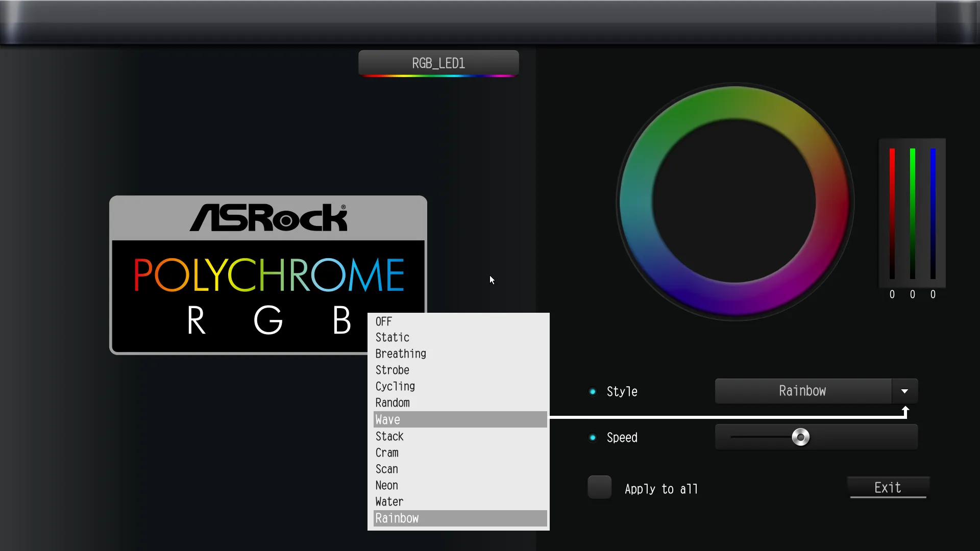Click the Speed slider knob
This screenshot has height=551, width=980.
click(800, 437)
